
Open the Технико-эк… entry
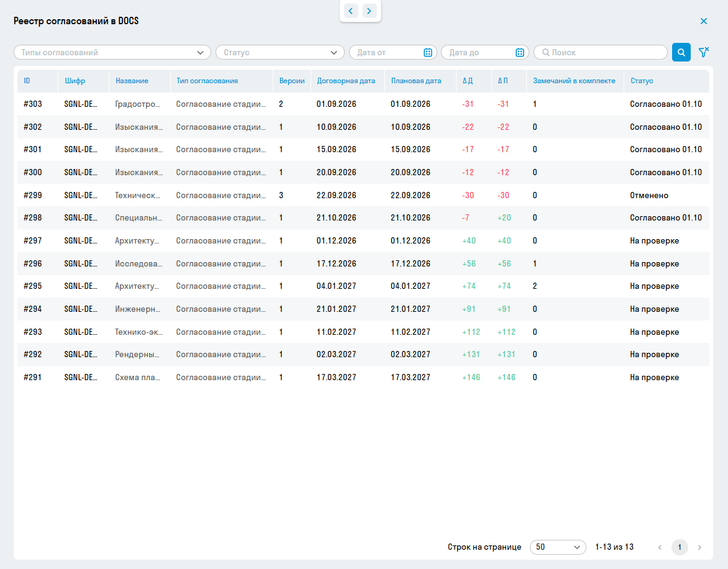coord(139,332)
